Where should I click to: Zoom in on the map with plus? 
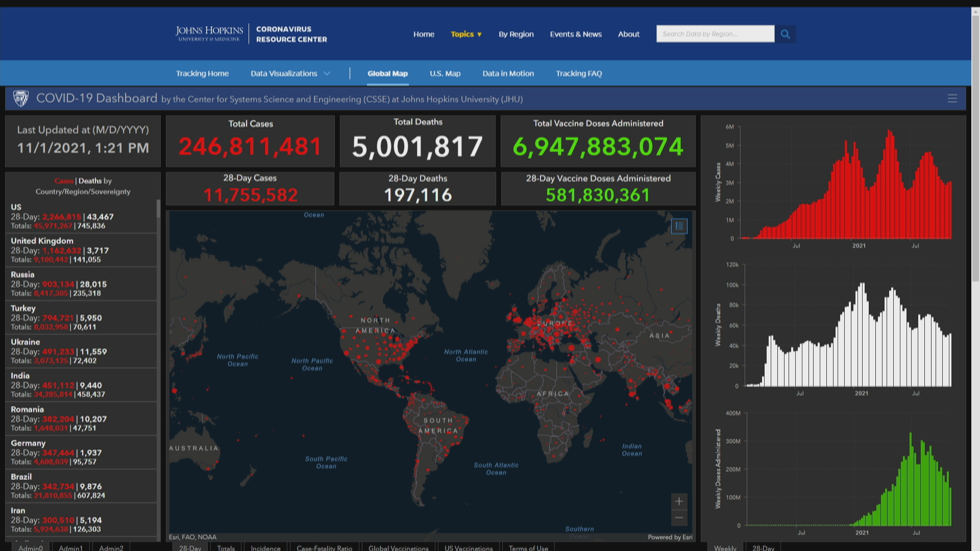679,502
